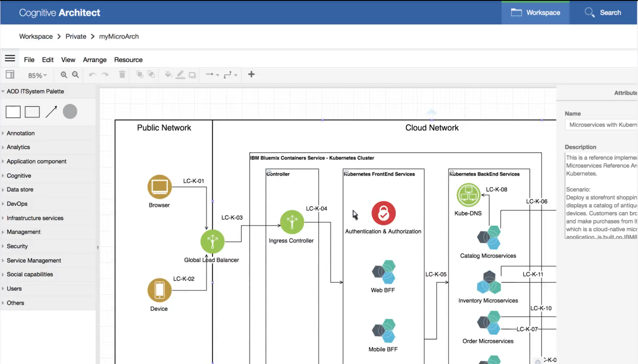
Task: Select the wide rectangle shape in palette
Action: coord(32,112)
